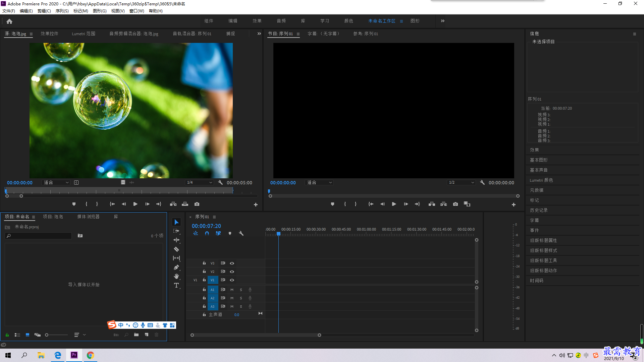The image size is (644, 362).
Task: Select the Type tool
Action: [x=176, y=285]
